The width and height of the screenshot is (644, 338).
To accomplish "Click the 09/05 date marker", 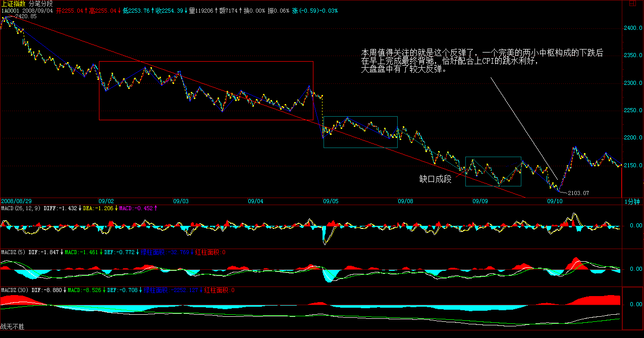I will coord(331,201).
